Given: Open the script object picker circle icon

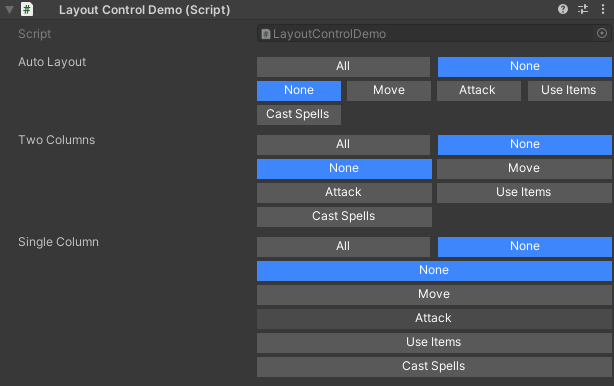Looking at the screenshot, I should [x=602, y=33].
